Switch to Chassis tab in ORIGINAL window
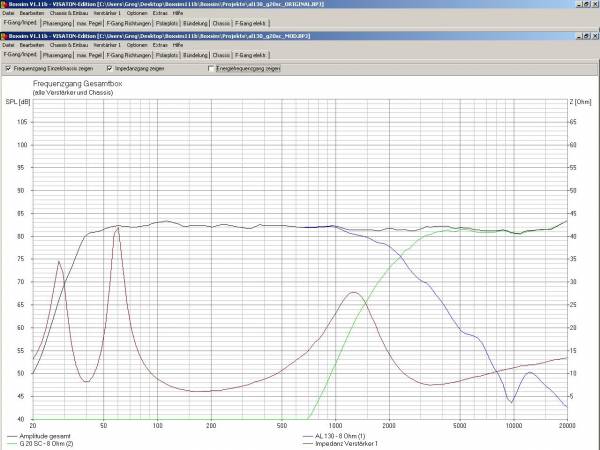This screenshot has height=450, width=600. coord(221,23)
